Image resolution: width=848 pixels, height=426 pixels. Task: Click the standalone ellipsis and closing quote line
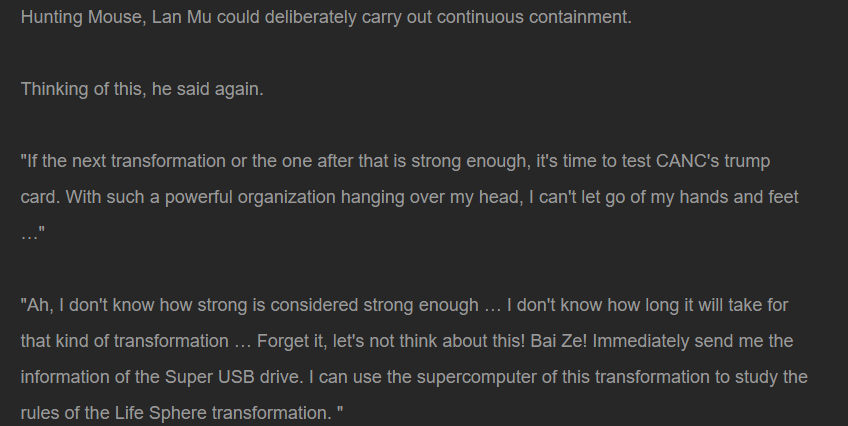click(x=35, y=233)
